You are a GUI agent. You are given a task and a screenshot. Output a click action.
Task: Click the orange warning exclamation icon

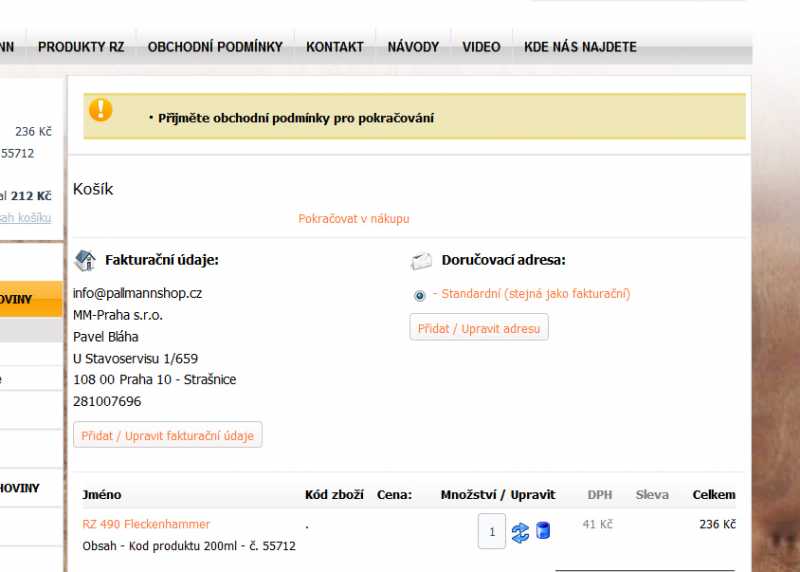tap(101, 110)
